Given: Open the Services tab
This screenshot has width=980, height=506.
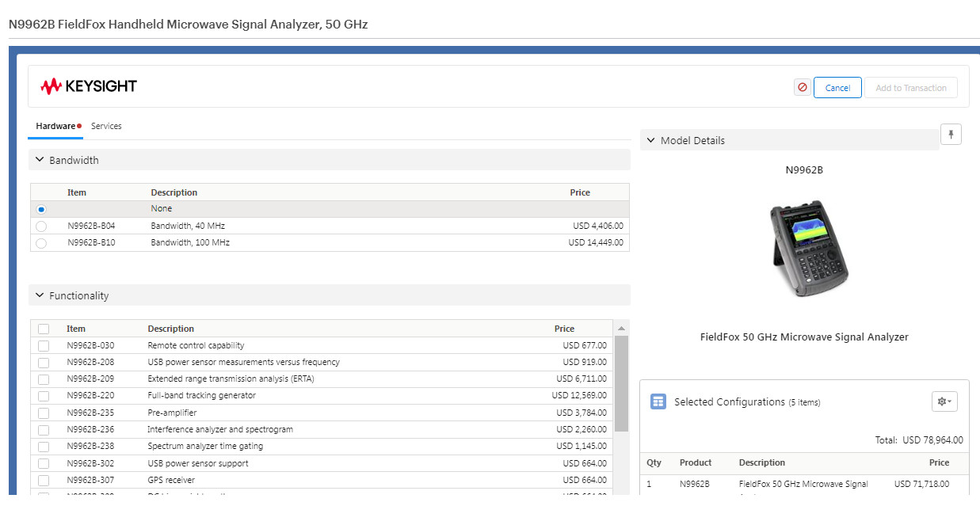Looking at the screenshot, I should [106, 126].
